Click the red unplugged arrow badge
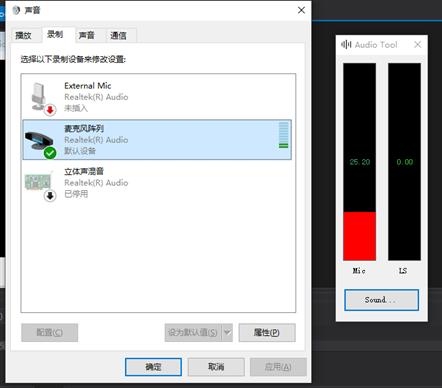This screenshot has width=442, height=388. pos(50,110)
